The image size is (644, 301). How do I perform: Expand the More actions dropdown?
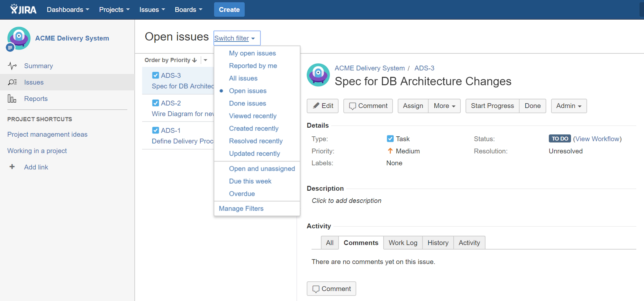444,105
